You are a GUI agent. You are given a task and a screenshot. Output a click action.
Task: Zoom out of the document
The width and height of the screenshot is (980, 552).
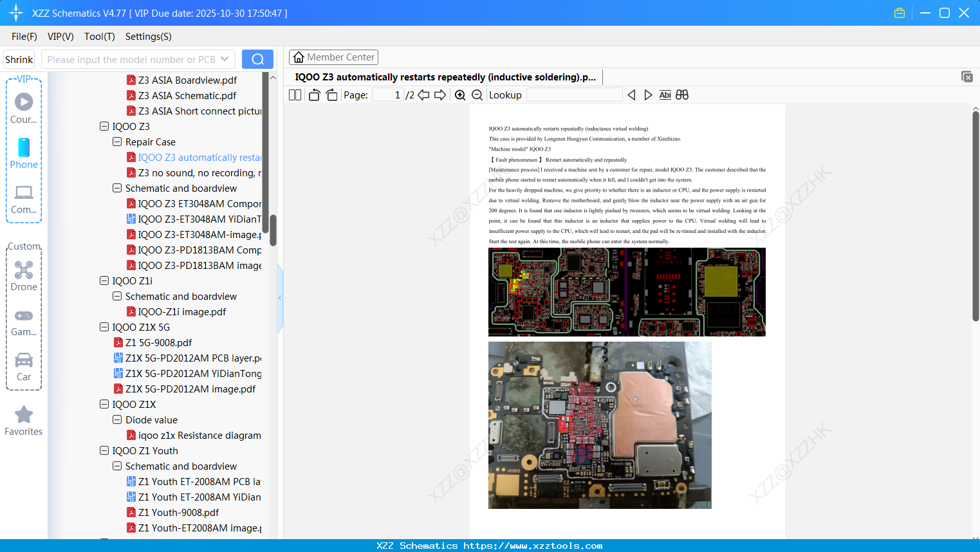tap(477, 95)
